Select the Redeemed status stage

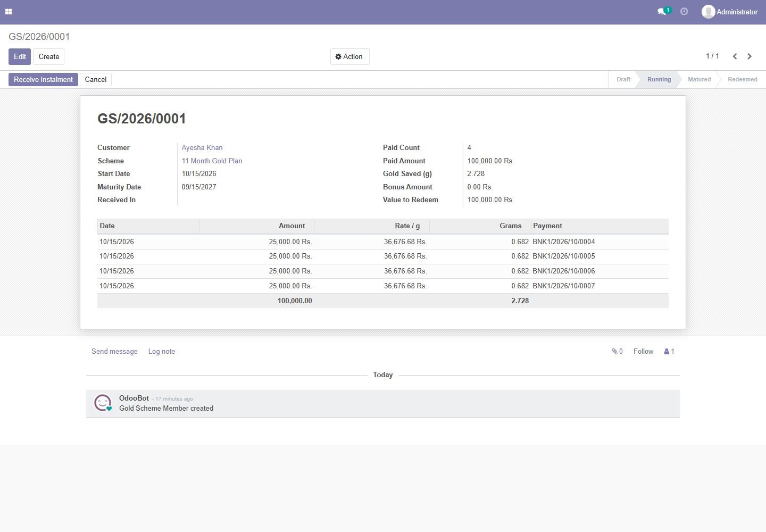(x=742, y=80)
